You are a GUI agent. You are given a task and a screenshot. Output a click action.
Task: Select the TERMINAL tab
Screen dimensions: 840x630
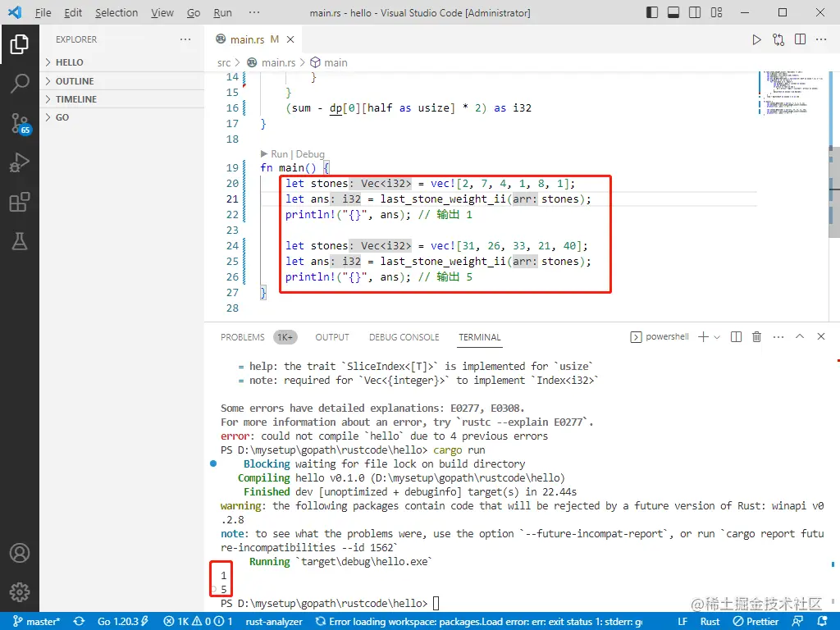point(479,337)
